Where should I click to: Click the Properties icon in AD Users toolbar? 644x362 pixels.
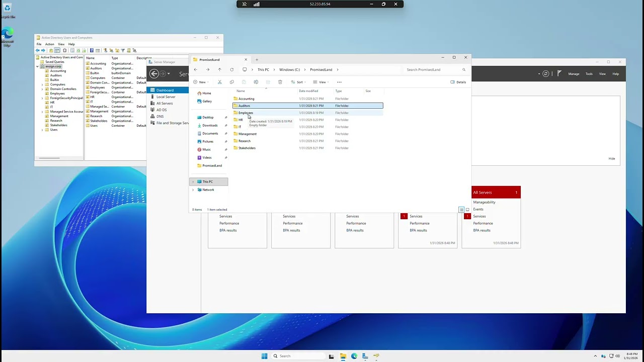pyautogui.click(x=72, y=50)
